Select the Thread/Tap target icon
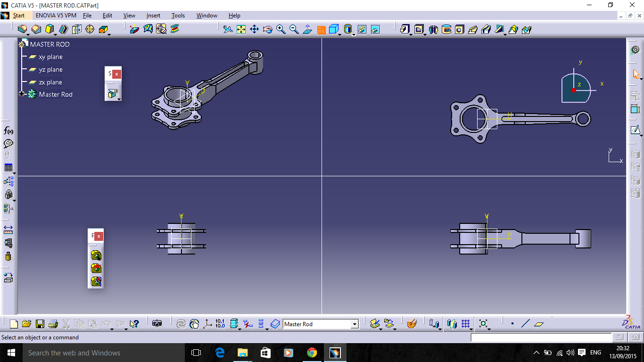644x362 pixels. tap(90, 29)
